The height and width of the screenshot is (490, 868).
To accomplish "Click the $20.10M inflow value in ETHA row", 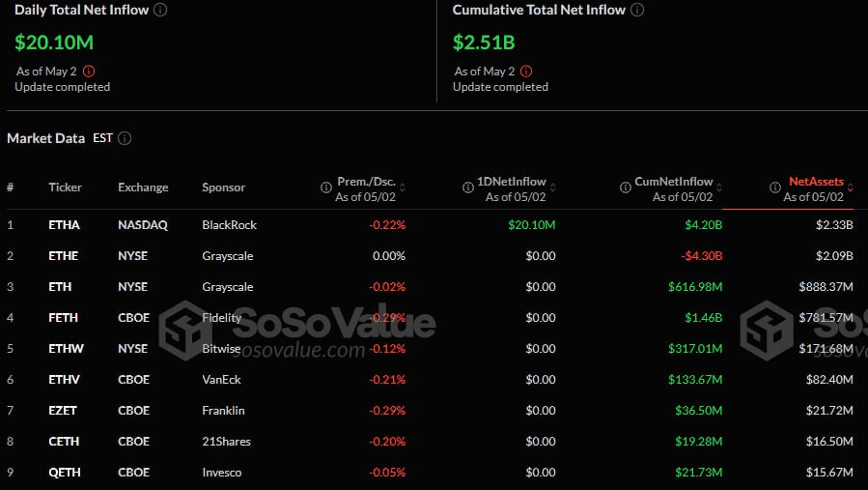I will (531, 225).
